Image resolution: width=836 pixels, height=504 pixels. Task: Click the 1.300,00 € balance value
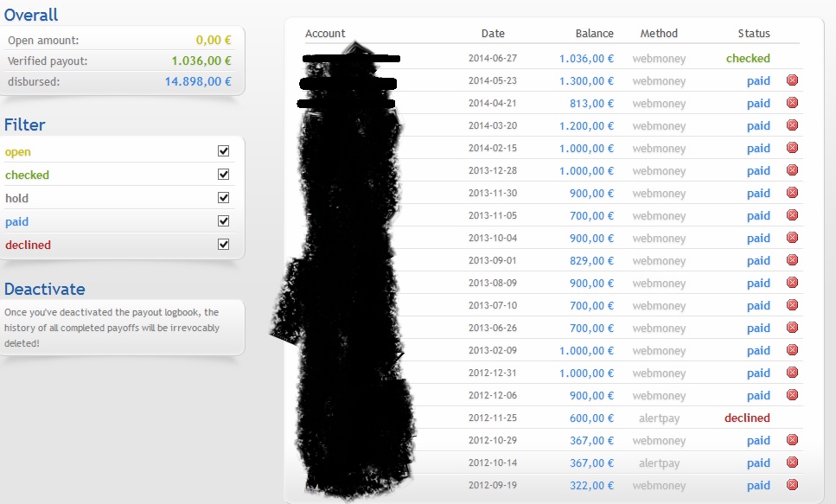point(586,81)
